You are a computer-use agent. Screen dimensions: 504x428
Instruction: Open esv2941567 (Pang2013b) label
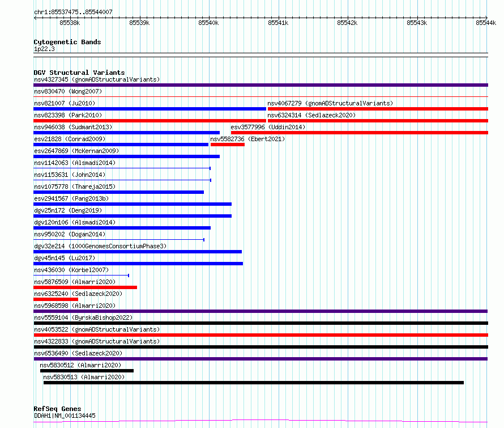point(71,198)
